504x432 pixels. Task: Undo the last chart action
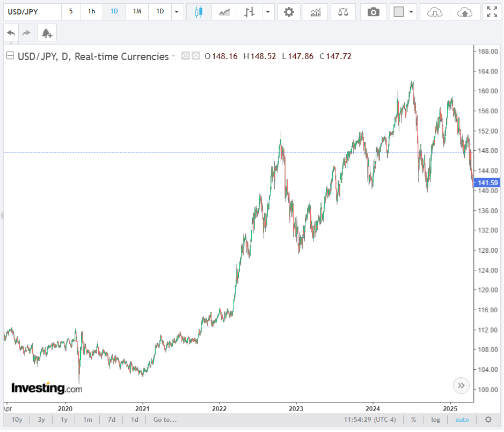click(11, 33)
